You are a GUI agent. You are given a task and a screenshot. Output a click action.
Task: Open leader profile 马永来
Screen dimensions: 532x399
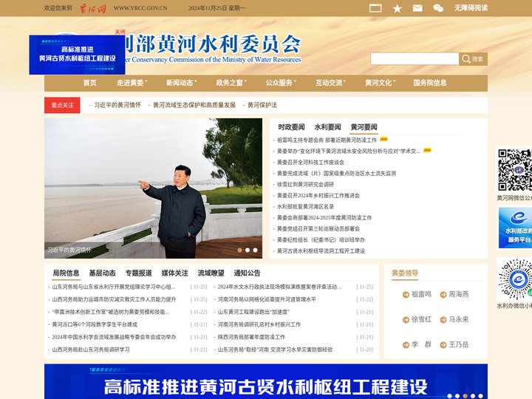(x=459, y=320)
